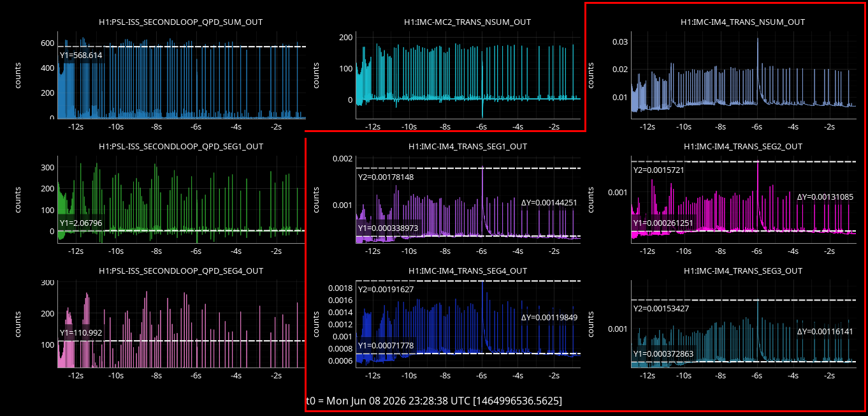Click Y2=0.00178148 cursor label in SEG1 plot
The height and width of the screenshot is (416, 868).
point(386,177)
